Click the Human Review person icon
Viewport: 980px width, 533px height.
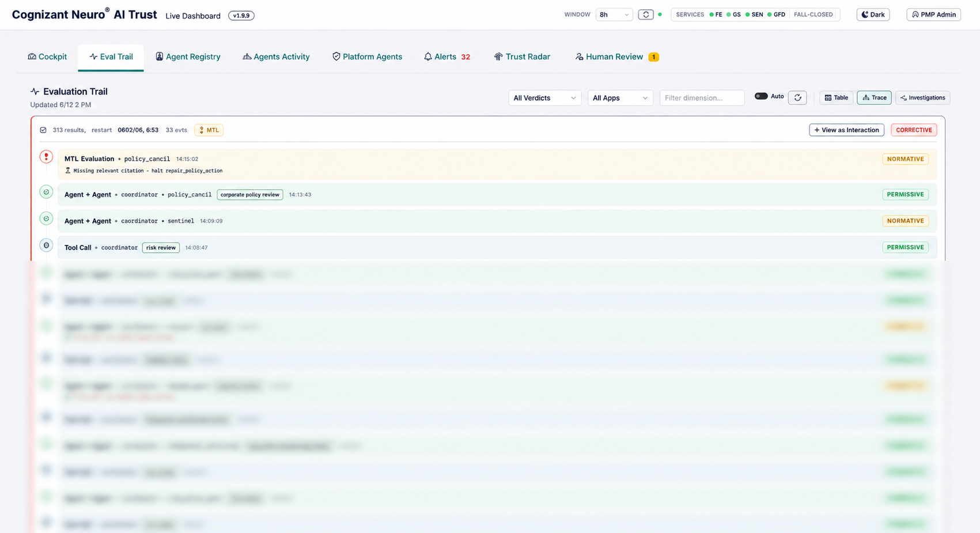pyautogui.click(x=579, y=56)
